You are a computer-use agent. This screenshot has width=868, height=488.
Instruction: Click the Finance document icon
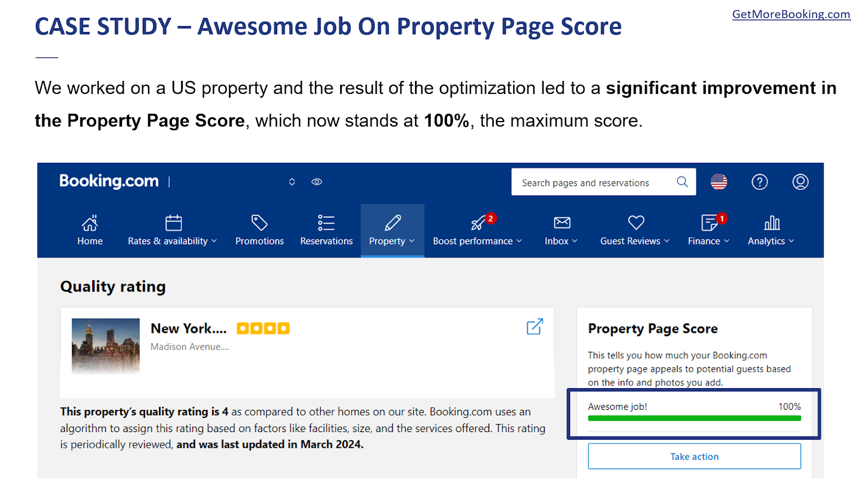(709, 223)
